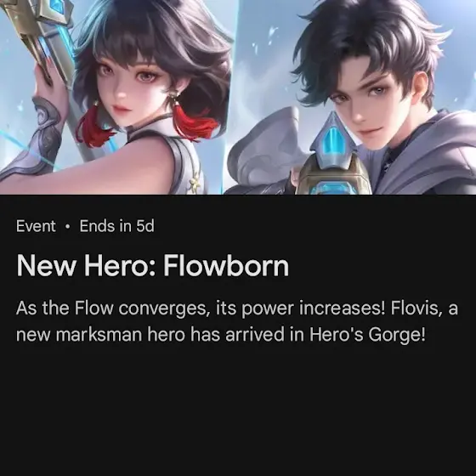476x476 pixels.
Task: Click the dot separator after "Event"
Action: coord(68,226)
